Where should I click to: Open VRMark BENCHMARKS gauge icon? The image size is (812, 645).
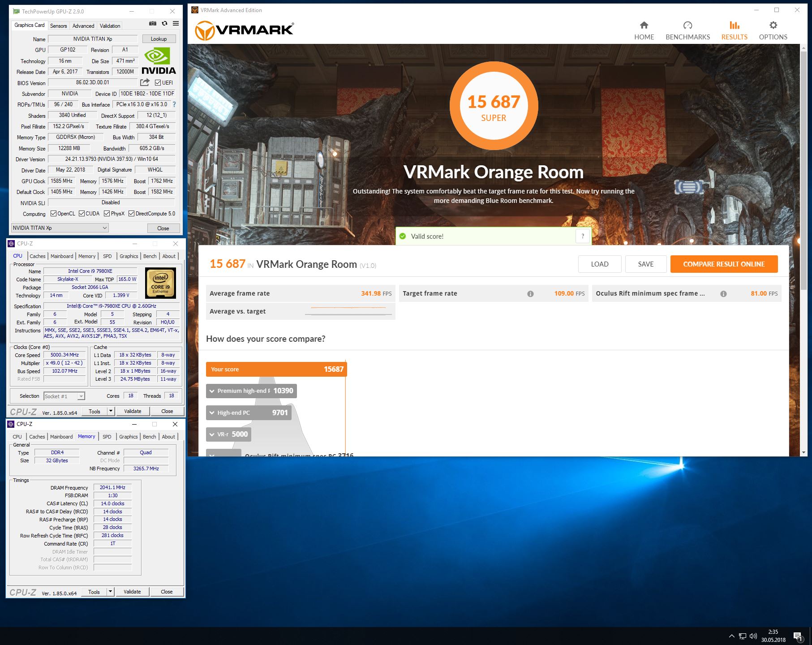point(687,25)
